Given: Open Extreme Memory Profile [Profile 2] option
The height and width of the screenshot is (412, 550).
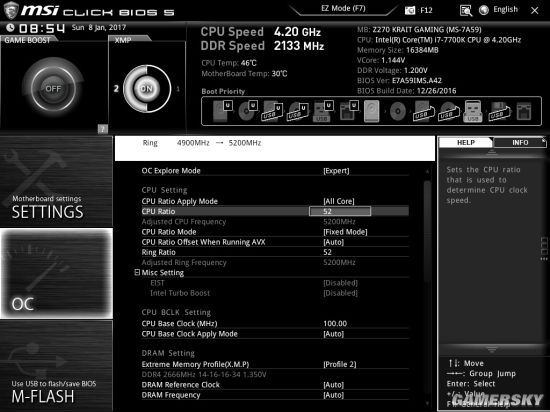Looking at the screenshot, I should coord(275,364).
